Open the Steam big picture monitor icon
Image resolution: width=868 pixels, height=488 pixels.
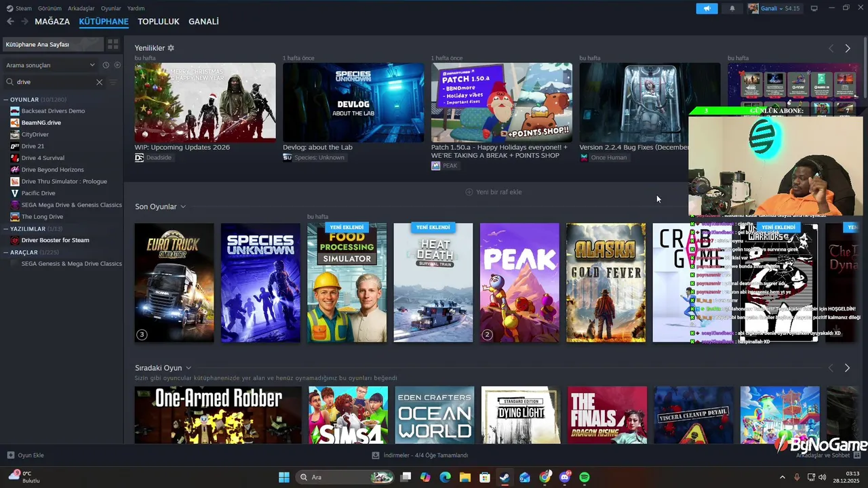[814, 8]
